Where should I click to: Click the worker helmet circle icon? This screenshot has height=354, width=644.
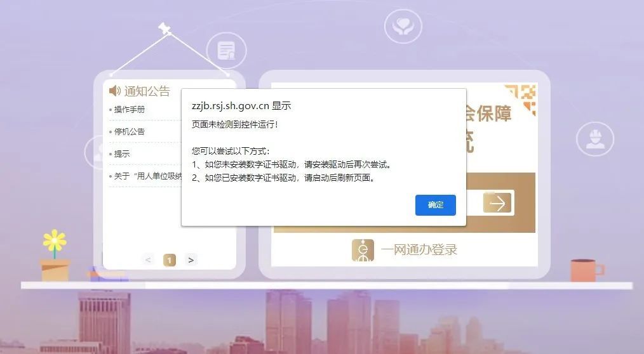595,139
